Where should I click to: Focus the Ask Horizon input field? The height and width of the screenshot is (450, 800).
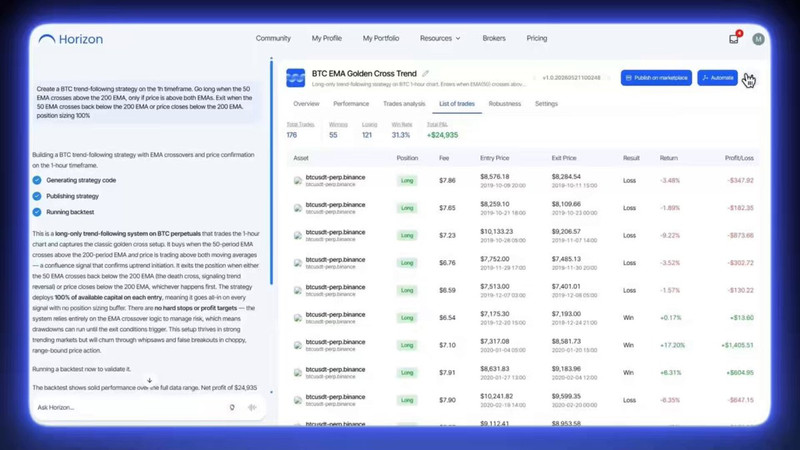point(130,407)
